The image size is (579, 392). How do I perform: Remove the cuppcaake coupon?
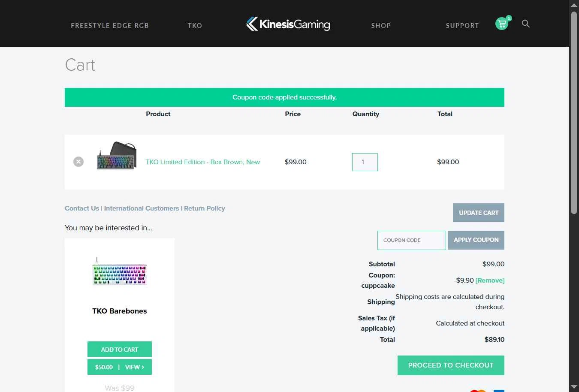(x=490, y=280)
